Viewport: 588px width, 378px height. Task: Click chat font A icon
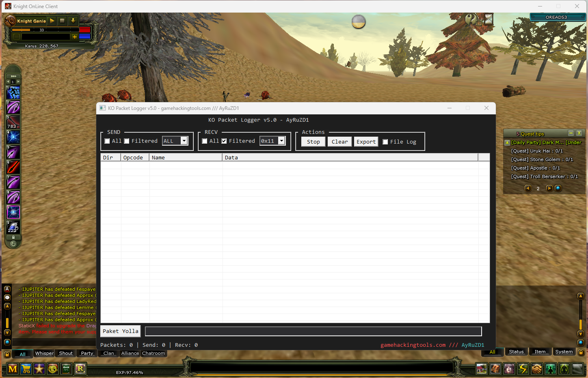[x=7, y=289]
